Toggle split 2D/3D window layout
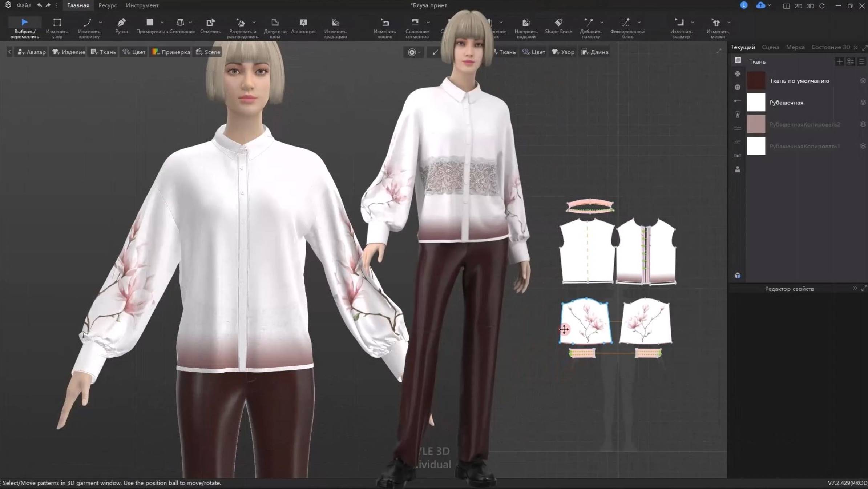Image resolution: width=868 pixels, height=489 pixels. 786,6
